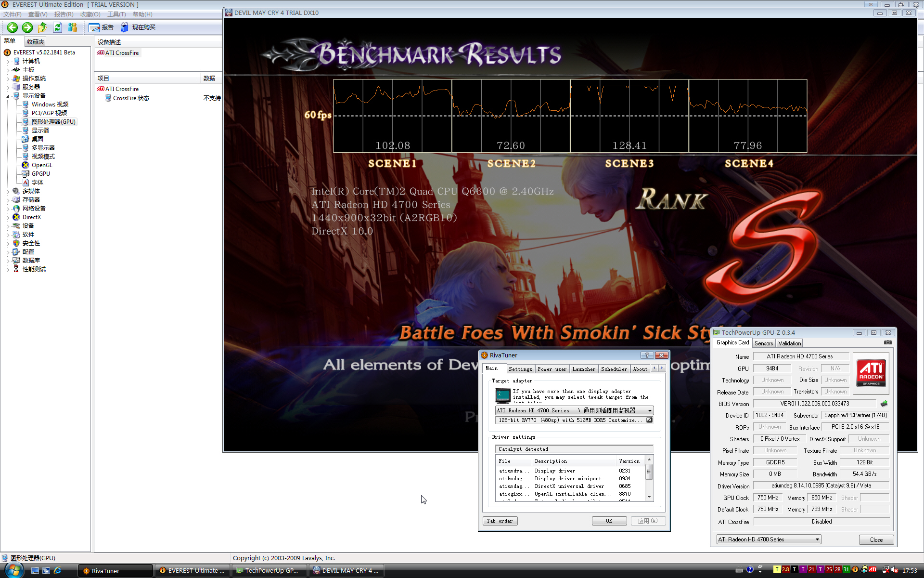This screenshot has width=924, height=578.
Task: Open the Launcher tab in RivaTuner
Action: pos(584,369)
